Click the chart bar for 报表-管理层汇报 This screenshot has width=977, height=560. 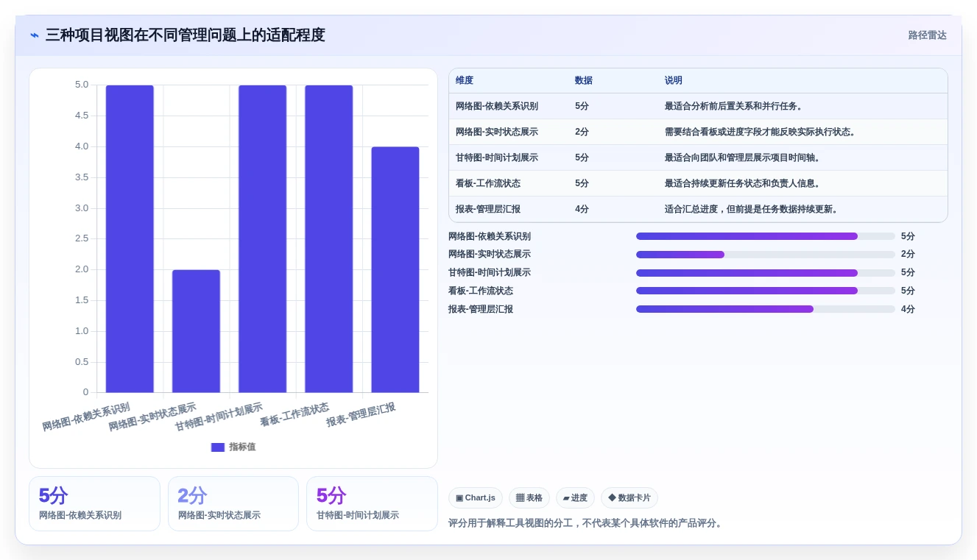pyautogui.click(x=395, y=269)
